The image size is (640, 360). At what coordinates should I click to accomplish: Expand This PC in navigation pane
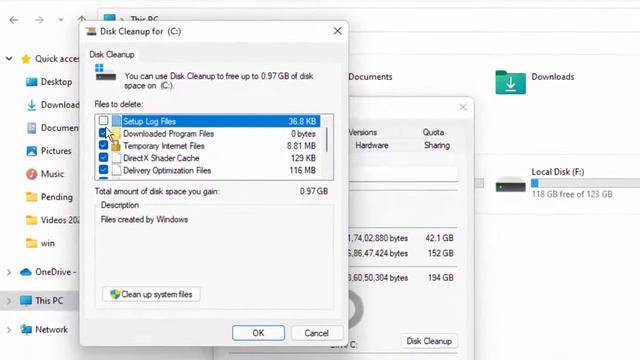pos(9,301)
